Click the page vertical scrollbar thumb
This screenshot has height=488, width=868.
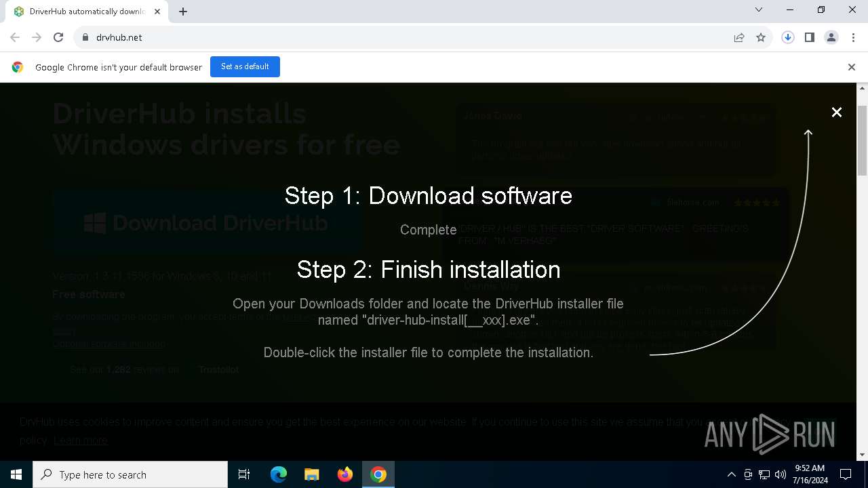pos(863,140)
